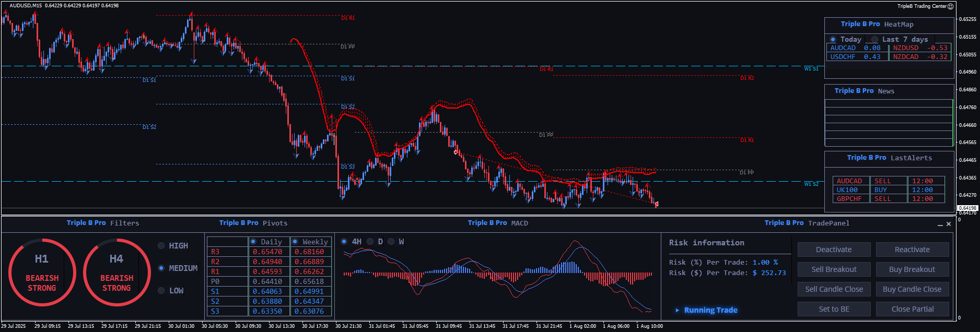
Task: Switch MACD timeframe to W
Action: point(391,242)
